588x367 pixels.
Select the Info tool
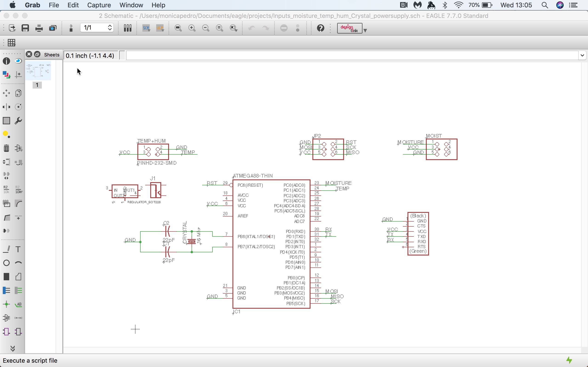[x=6, y=61]
